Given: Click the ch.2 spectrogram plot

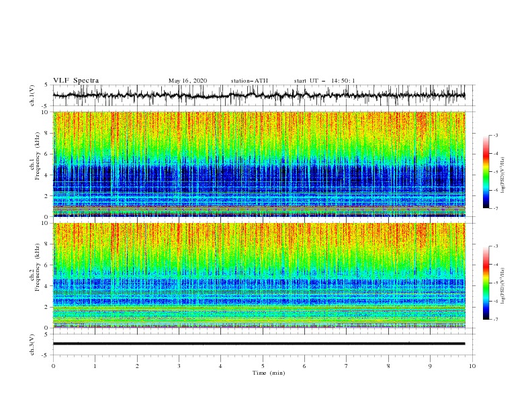Looking at the screenshot, I should coord(259,275).
